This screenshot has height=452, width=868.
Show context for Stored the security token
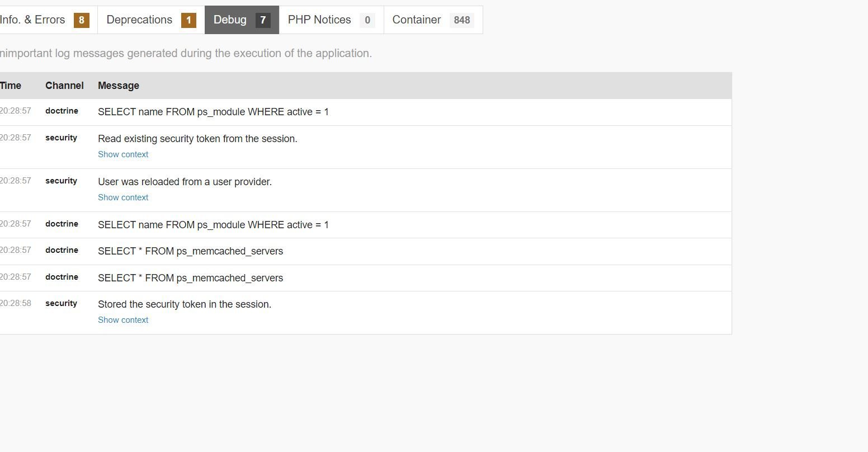(x=123, y=320)
